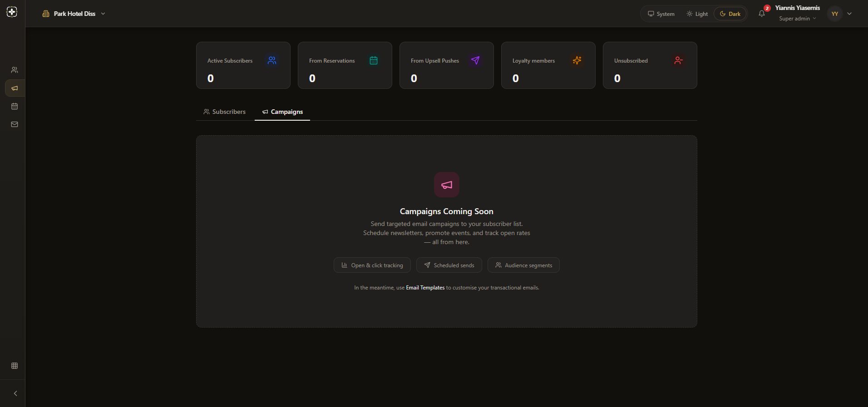The image size is (868, 407).
Task: Collapse sidebar with the left chevron
Action: [x=15, y=393]
